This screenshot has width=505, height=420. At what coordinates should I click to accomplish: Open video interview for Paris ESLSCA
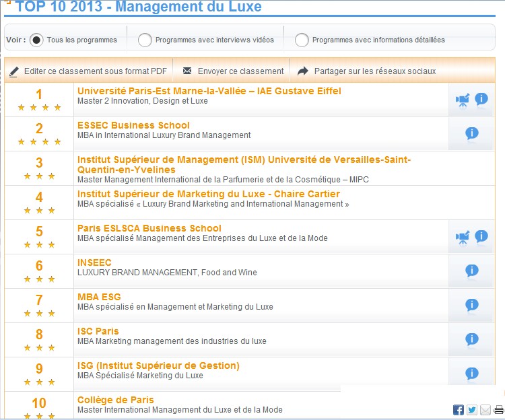(x=463, y=238)
